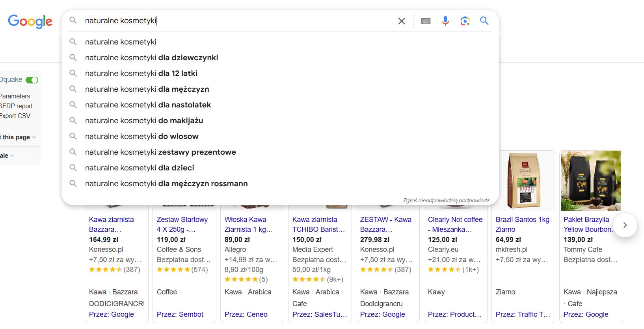Click the 'Tommy Cafe' seller name
The height and width of the screenshot is (329, 644).
pos(583,250)
